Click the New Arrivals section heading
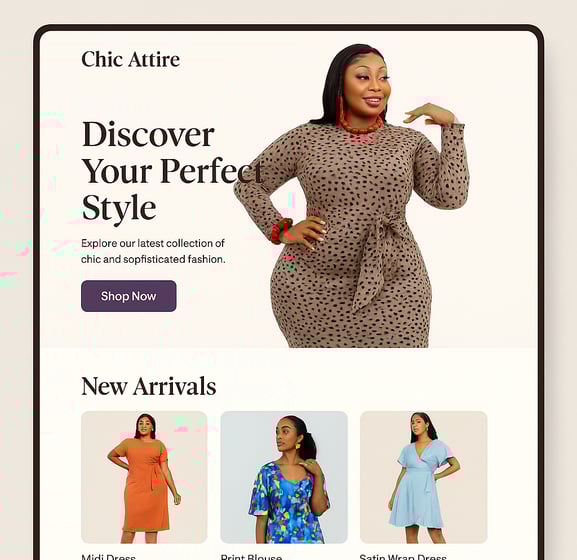 click(149, 386)
